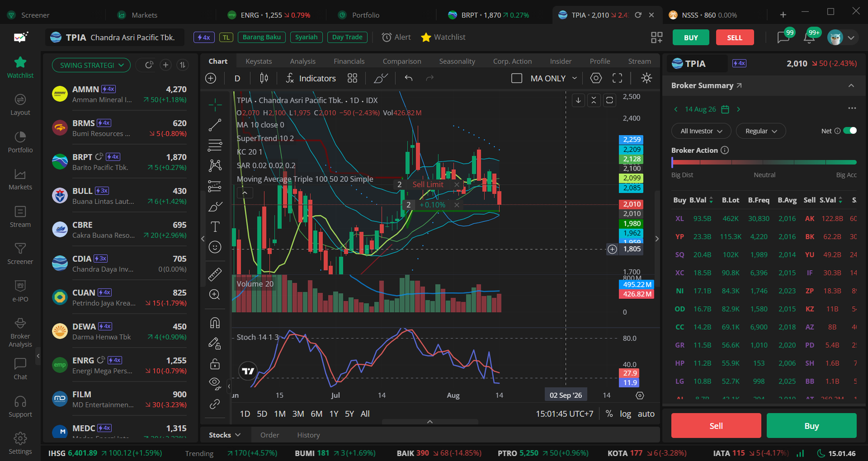Undo the last chart action
Image resolution: width=868 pixels, height=461 pixels.
click(x=409, y=79)
